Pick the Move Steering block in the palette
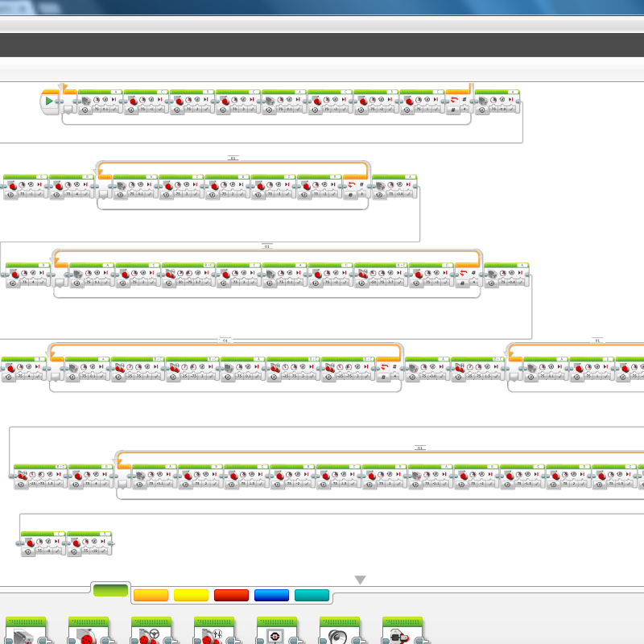644x644 pixels. pyautogui.click(x=151, y=631)
